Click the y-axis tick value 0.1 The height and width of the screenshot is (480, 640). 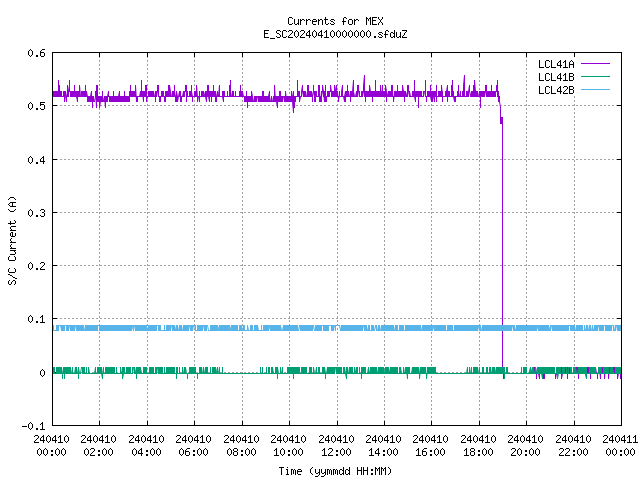(x=36, y=319)
